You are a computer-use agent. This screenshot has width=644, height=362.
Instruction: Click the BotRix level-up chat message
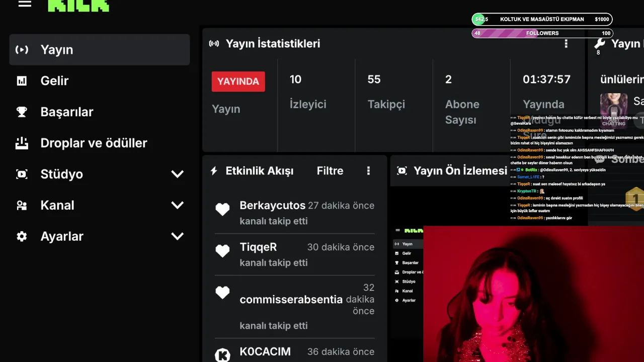coord(558,170)
